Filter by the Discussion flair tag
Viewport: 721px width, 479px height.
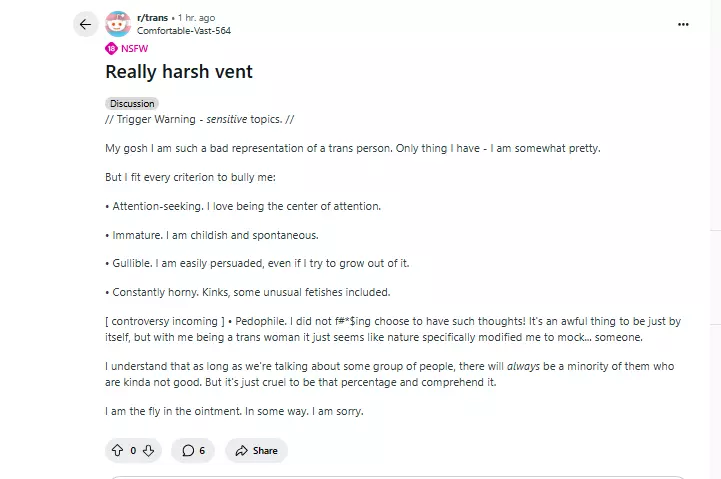(x=132, y=103)
